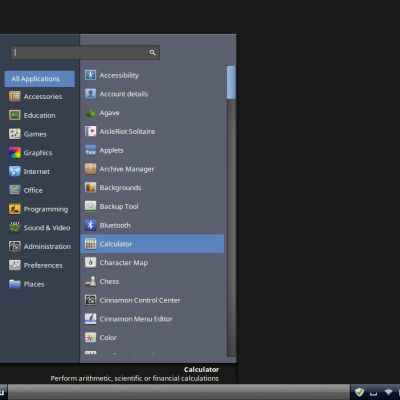Select Programming category label
The width and height of the screenshot is (400, 400).
(46, 209)
